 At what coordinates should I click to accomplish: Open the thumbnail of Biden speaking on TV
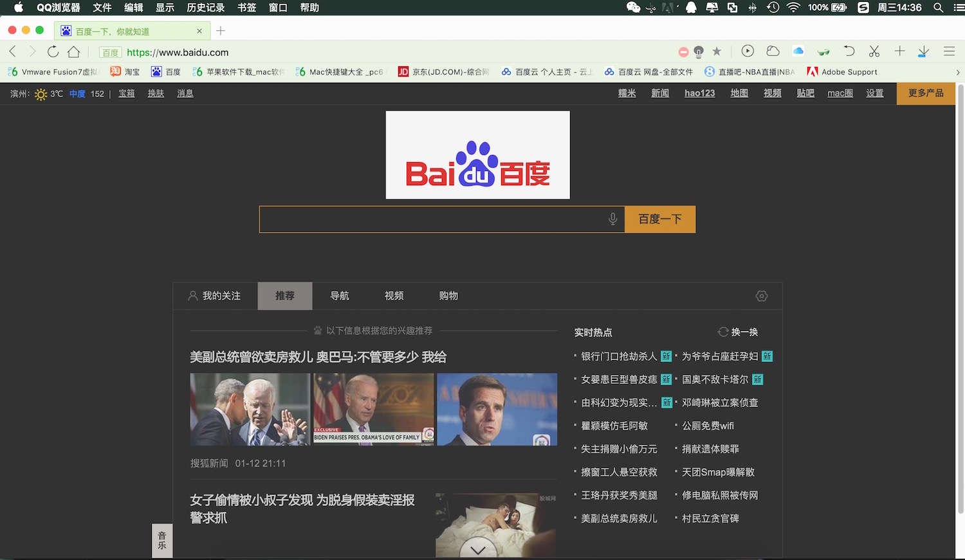[374, 410]
